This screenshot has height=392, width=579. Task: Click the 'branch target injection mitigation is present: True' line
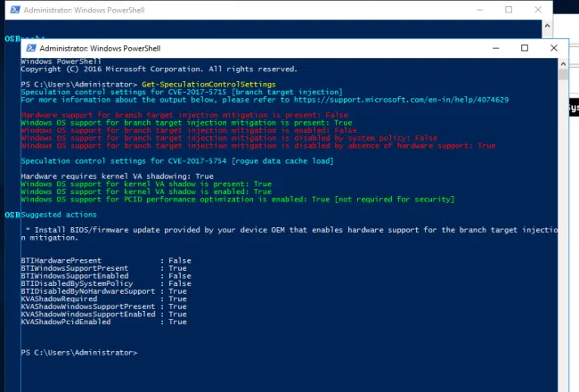pos(186,123)
